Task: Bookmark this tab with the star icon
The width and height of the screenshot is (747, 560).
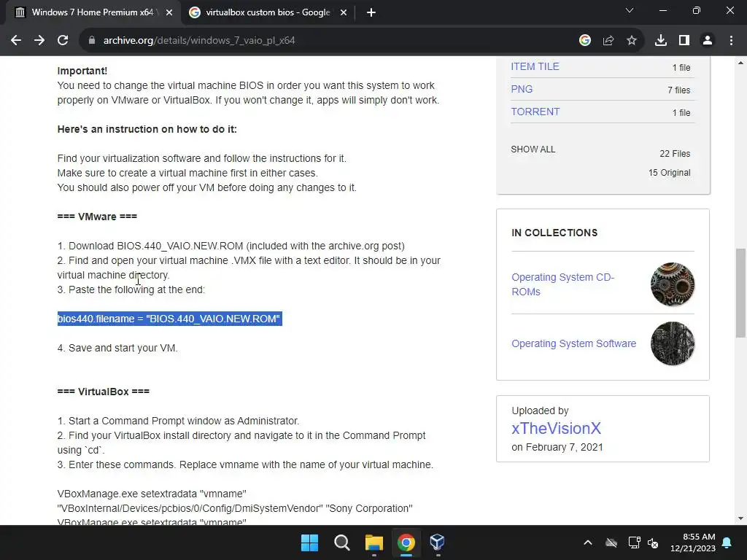Action: [x=632, y=41]
